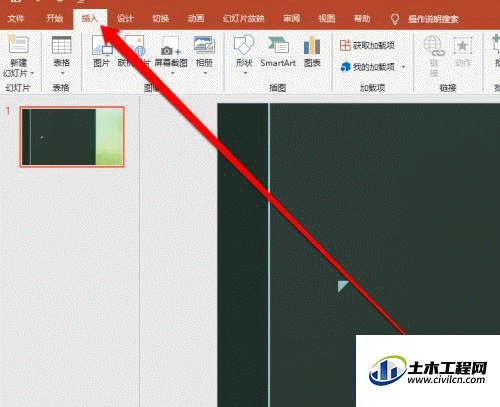The height and width of the screenshot is (407, 500).
Task: Click the lightbulb tell-me icon
Action: (395, 19)
